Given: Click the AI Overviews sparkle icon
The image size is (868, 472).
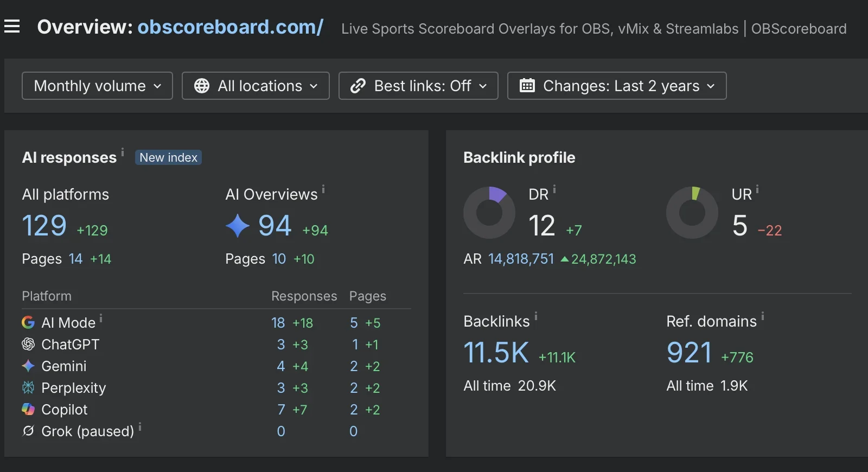Looking at the screenshot, I should (x=238, y=226).
